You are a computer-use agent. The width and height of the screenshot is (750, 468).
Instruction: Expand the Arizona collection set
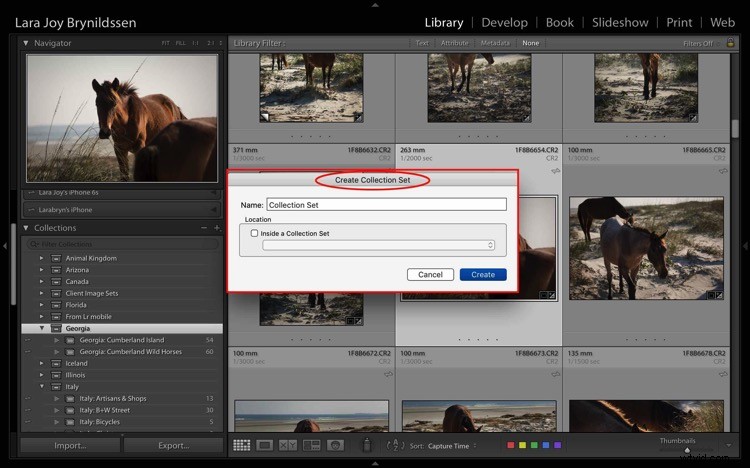41,270
